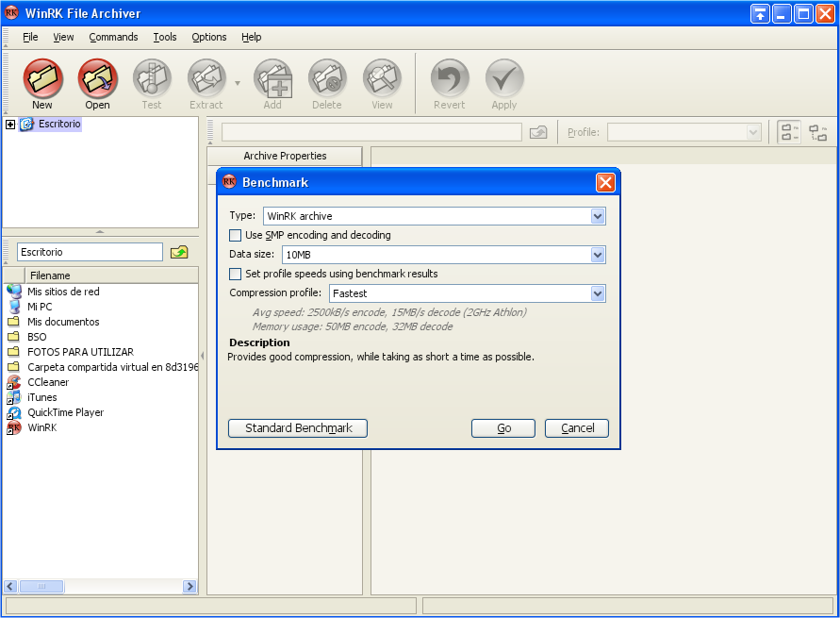Expand the Escritorio tree node
The image size is (840, 618).
10,125
